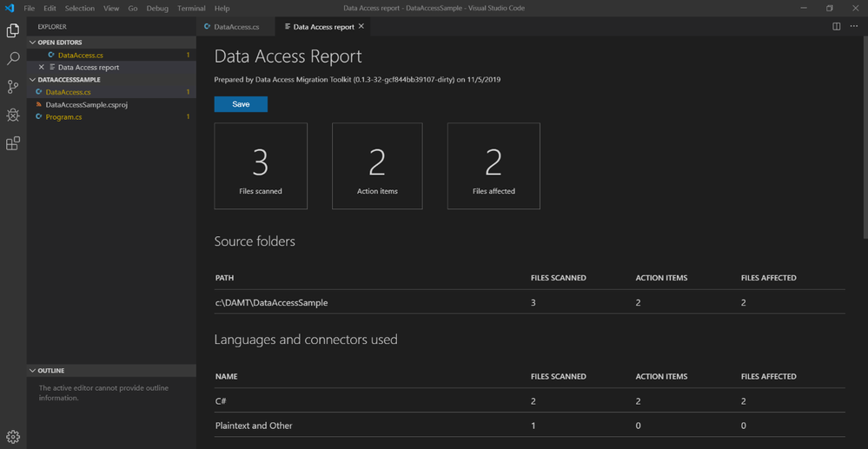Close Data Access report in Open Editors
868x449 pixels.
coord(41,67)
